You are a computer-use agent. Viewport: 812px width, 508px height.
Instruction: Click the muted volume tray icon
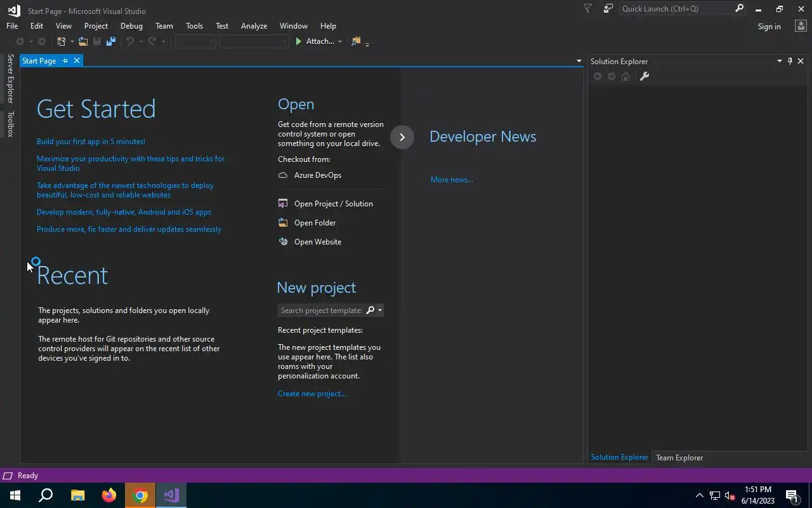point(730,495)
